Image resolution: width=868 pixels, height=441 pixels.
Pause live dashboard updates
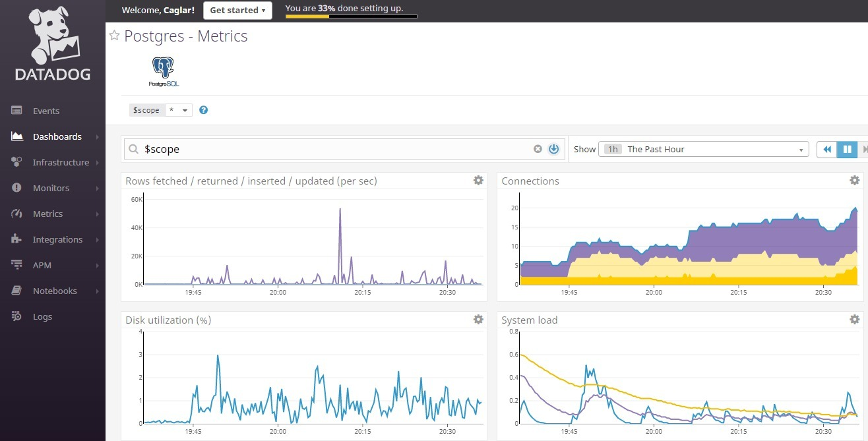[847, 150]
